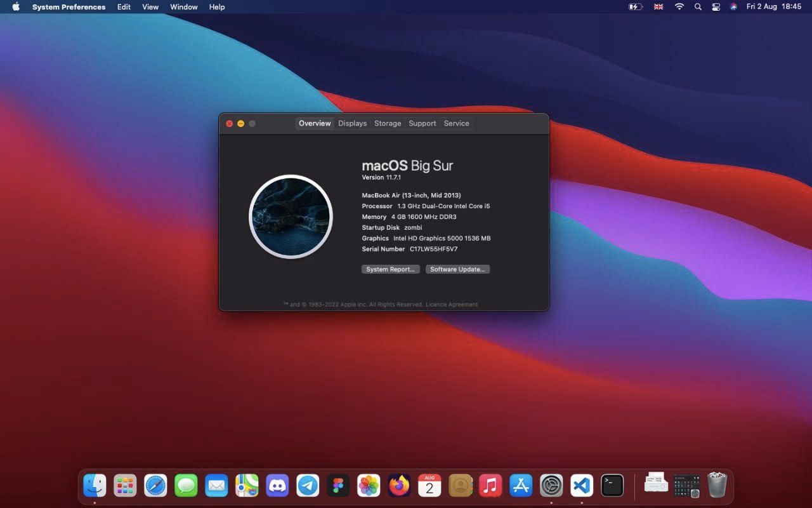Open the Licence Agreement link

click(x=452, y=304)
